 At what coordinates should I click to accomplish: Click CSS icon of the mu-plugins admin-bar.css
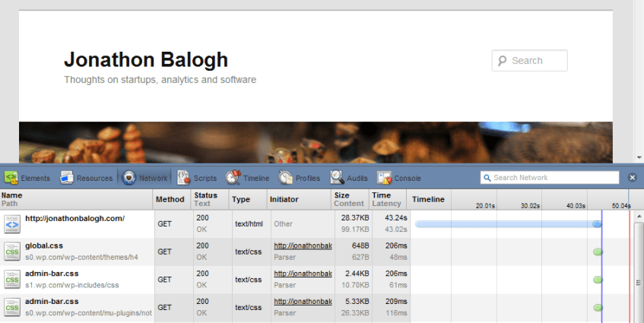coord(12,308)
